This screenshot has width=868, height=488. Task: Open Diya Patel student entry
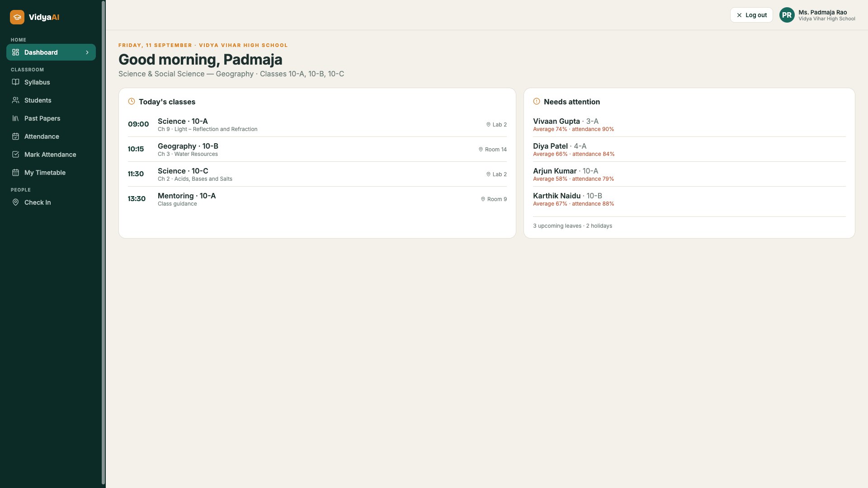pyautogui.click(x=689, y=150)
